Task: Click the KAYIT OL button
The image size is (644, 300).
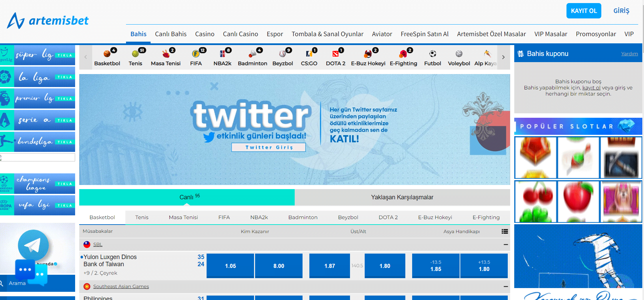Action: pos(584,11)
